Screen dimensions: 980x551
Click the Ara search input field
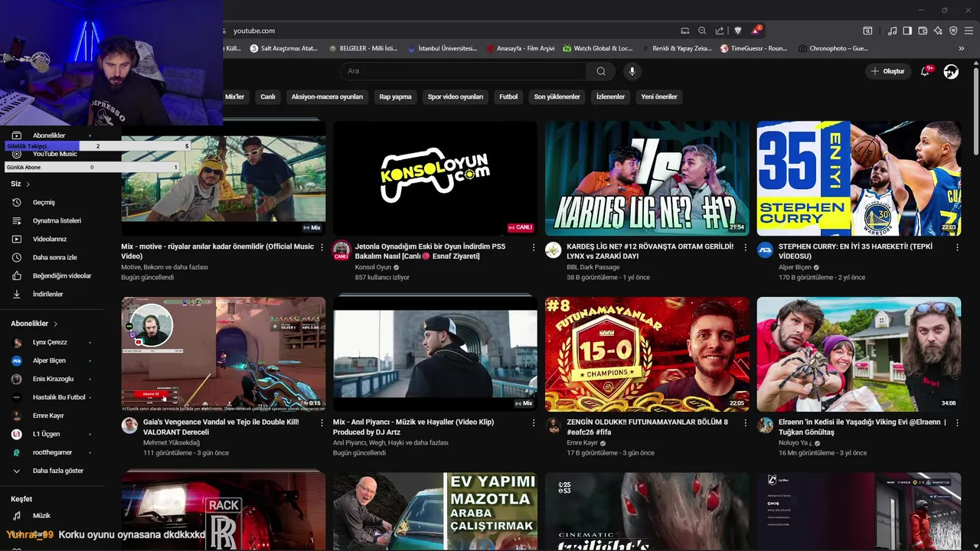463,71
